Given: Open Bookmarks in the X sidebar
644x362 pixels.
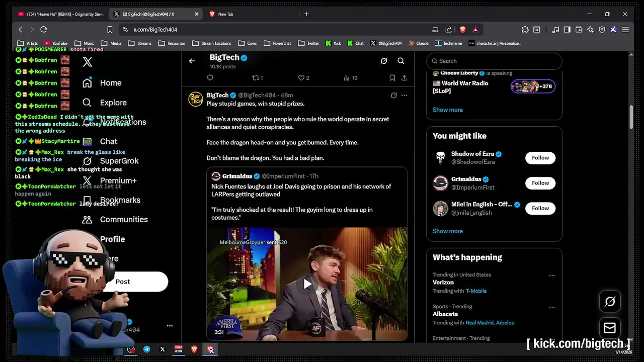Looking at the screenshot, I should 112,200.
